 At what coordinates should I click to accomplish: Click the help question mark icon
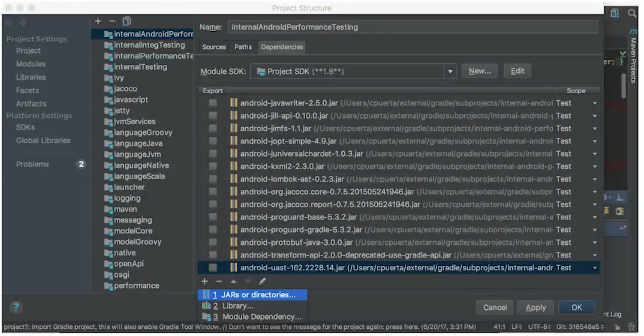point(16,307)
